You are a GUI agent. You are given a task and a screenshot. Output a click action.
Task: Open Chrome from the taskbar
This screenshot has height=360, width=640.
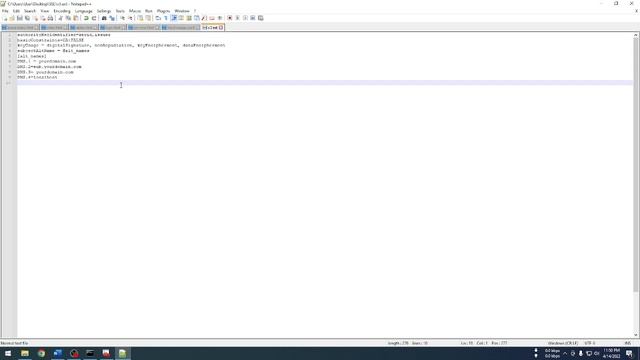click(x=41, y=353)
